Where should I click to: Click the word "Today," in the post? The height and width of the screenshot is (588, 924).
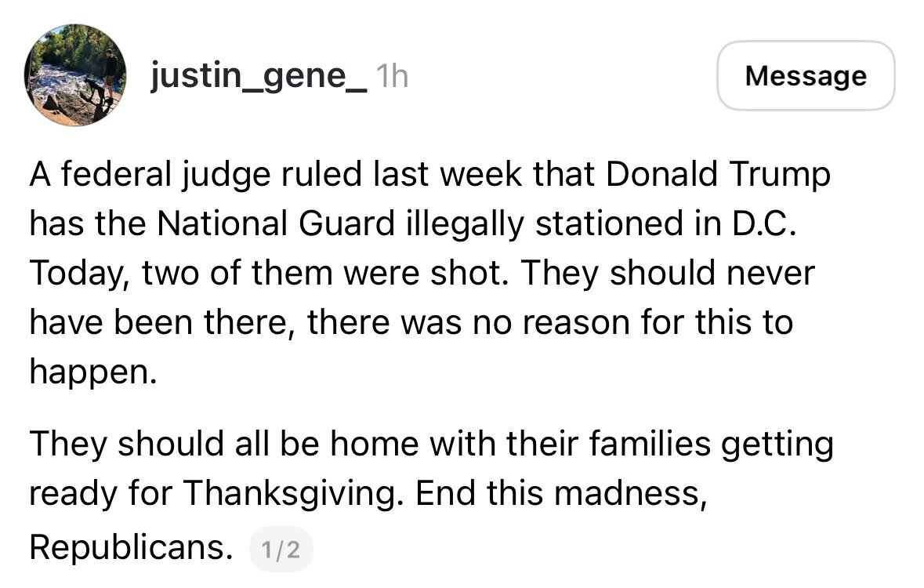(74, 273)
